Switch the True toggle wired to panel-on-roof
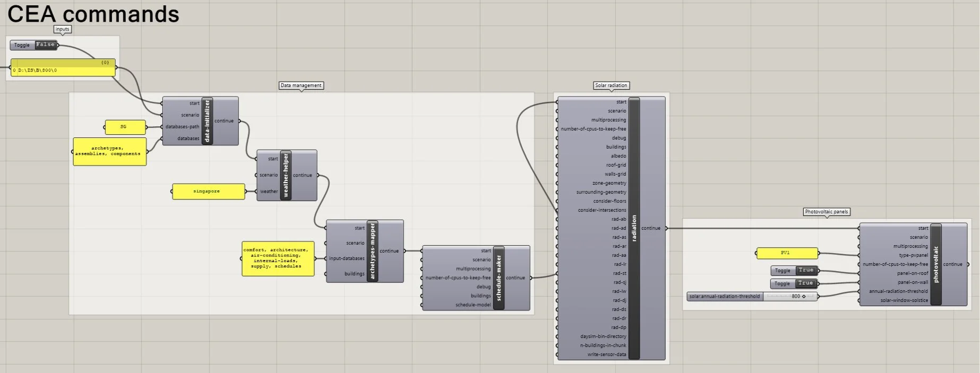The width and height of the screenshot is (980, 373). [806, 271]
